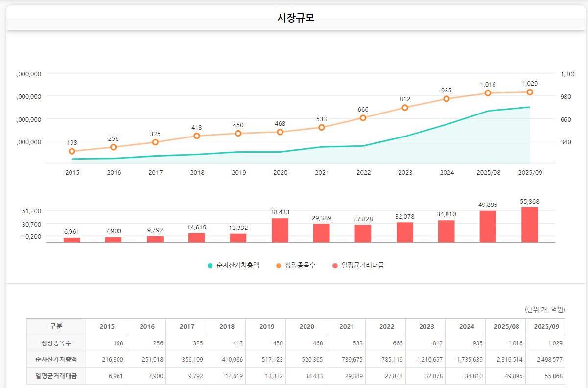Click table cell 356,109
Screen dimensions: 588x388
(186, 360)
